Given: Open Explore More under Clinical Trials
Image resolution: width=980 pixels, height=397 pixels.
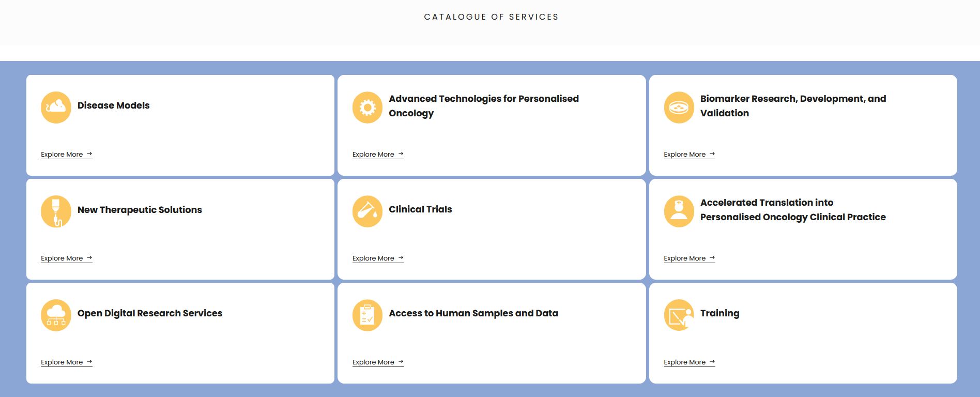Looking at the screenshot, I should [378, 258].
